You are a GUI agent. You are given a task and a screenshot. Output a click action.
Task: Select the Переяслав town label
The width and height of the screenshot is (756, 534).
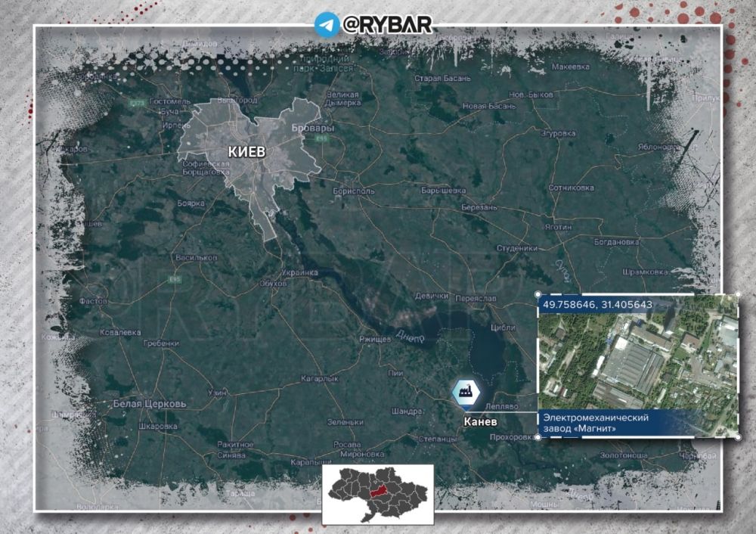476,299
